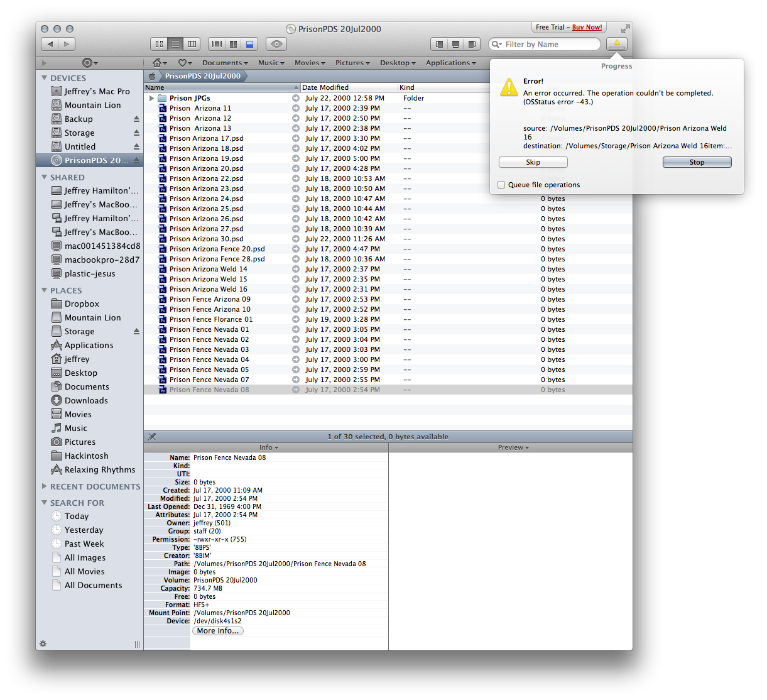Click the Buy Now! link
Image resolution: width=767 pixels, height=700 pixels.
pyautogui.click(x=587, y=27)
